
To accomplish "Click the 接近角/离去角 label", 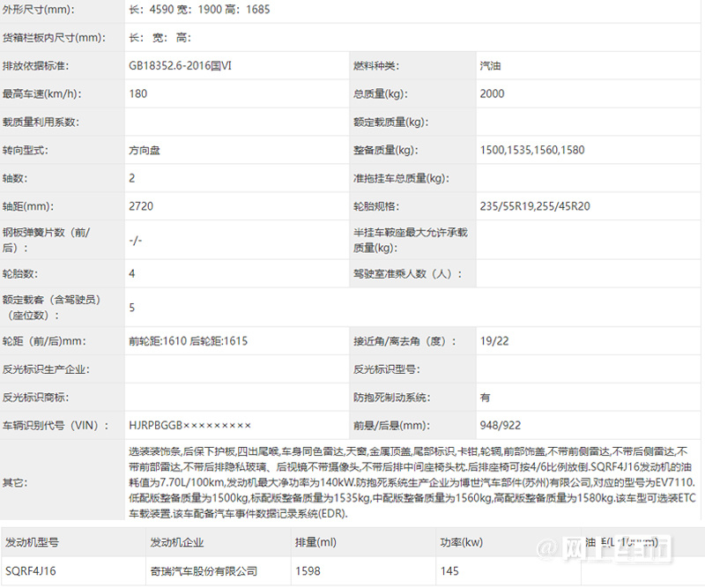I will coord(404,341).
